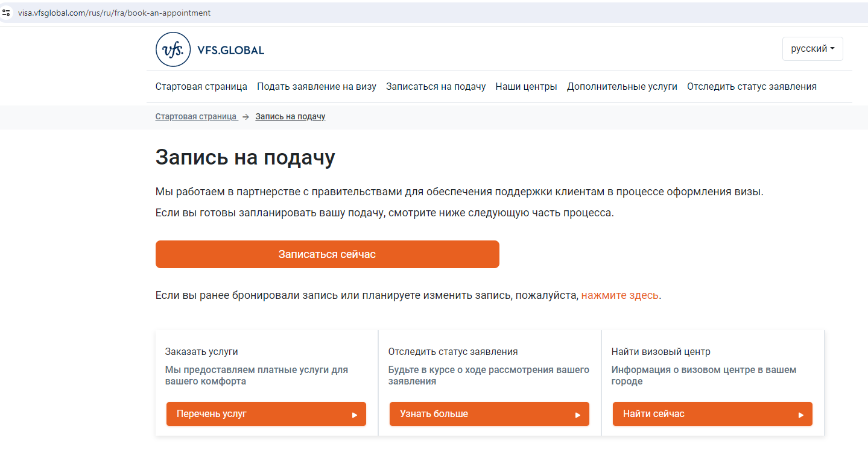Navigate to Дополнительные услуги in the top menu
The width and height of the screenshot is (868, 464).
coord(622,86)
